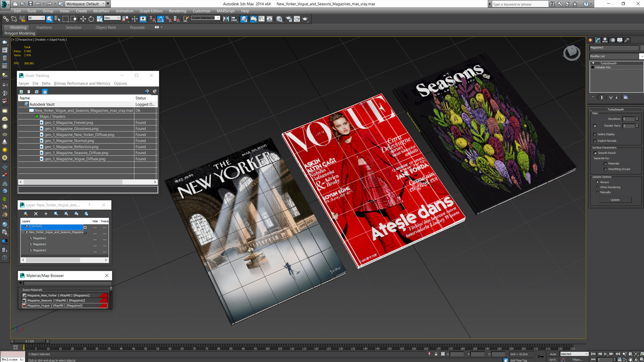
Task: Switch to the Object Paint ribbon tab
Action: (106, 27)
